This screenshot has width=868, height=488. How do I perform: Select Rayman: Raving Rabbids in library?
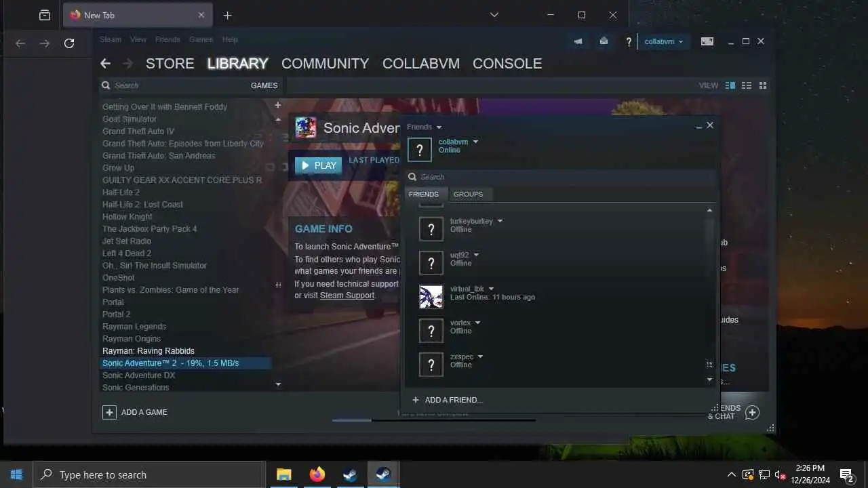pyautogui.click(x=149, y=351)
